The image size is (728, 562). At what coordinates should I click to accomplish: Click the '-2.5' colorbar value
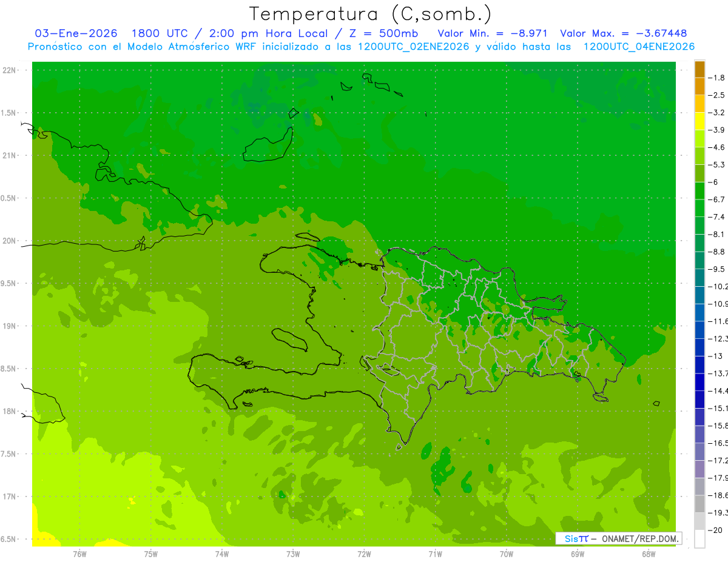click(717, 95)
